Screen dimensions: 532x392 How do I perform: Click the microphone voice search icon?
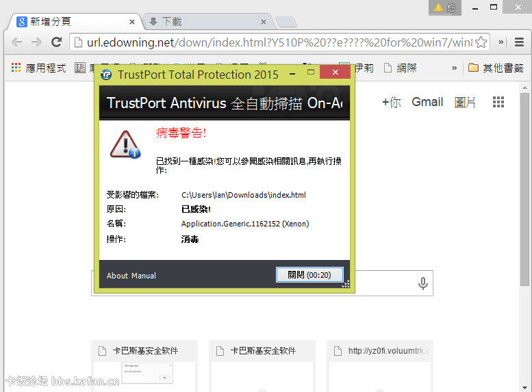tap(423, 283)
